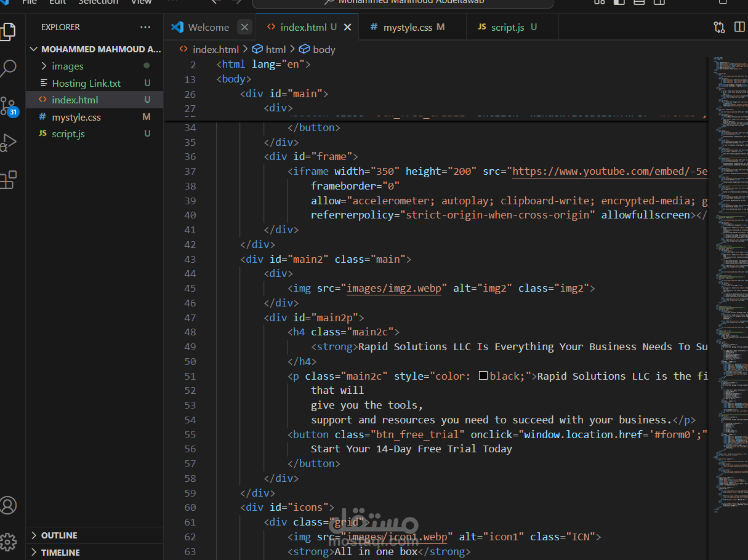Switch to the script.js editor tab
Screen dimensions: 748x560
[507, 27]
